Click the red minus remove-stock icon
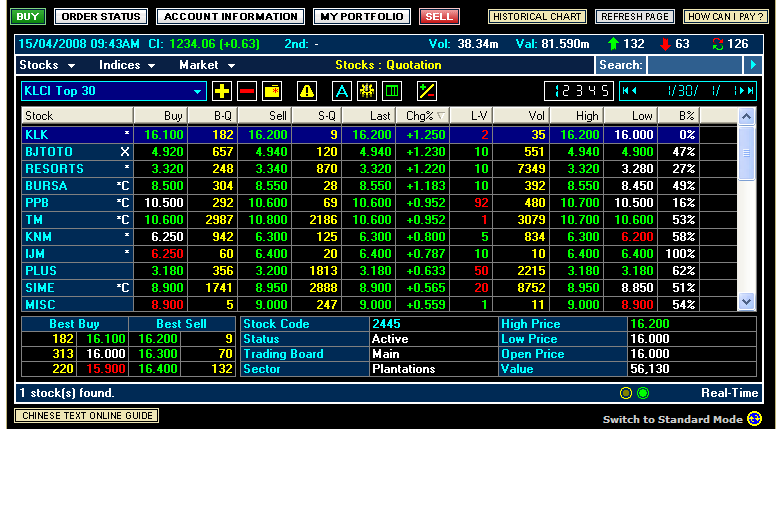The width and height of the screenshot is (781, 511). (247, 91)
